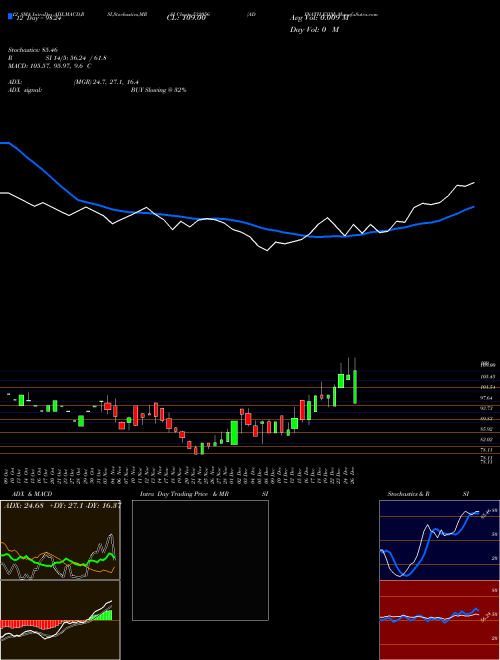Select the '(MGR) 24.7, 27.1, 16.4' ADX values
This screenshot has width=500, height=660.
coord(106,82)
